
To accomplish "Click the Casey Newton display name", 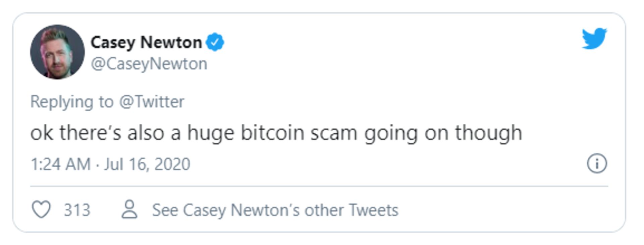I will point(146,42).
